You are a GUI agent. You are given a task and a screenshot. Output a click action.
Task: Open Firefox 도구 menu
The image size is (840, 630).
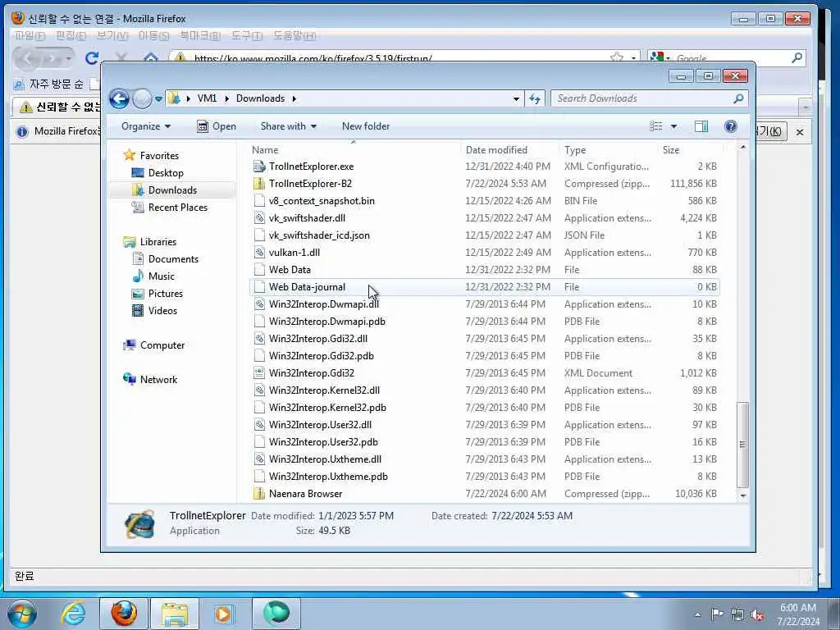[246, 36]
